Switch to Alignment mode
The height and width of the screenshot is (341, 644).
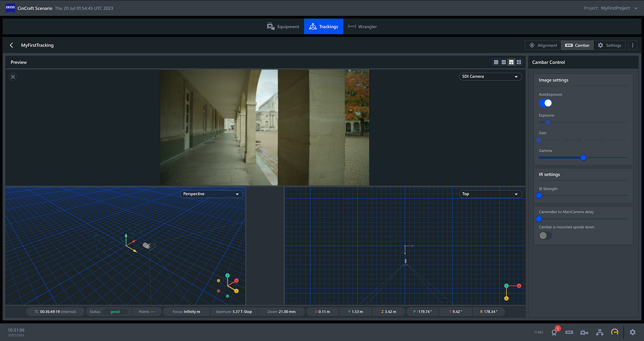pyautogui.click(x=543, y=45)
